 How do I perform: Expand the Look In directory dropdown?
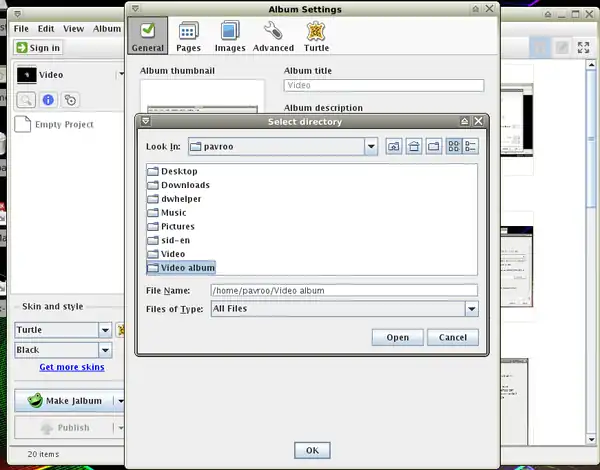pos(370,147)
